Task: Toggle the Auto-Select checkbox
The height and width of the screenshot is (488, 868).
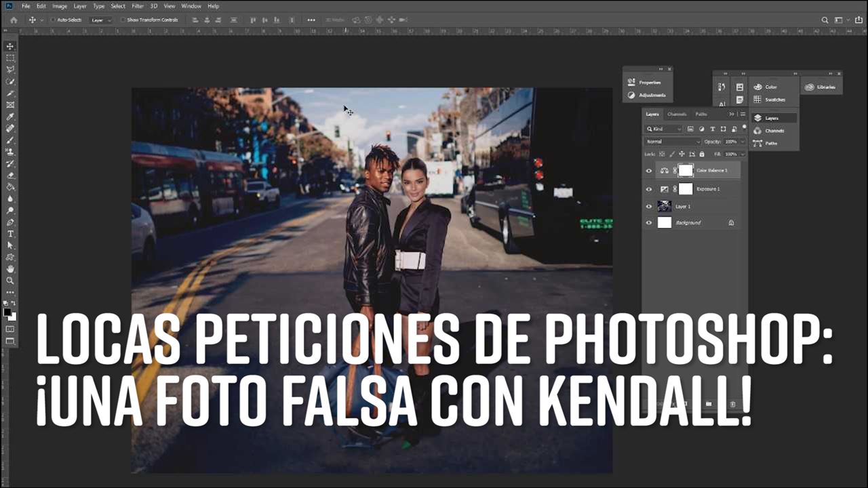Action: (53, 20)
